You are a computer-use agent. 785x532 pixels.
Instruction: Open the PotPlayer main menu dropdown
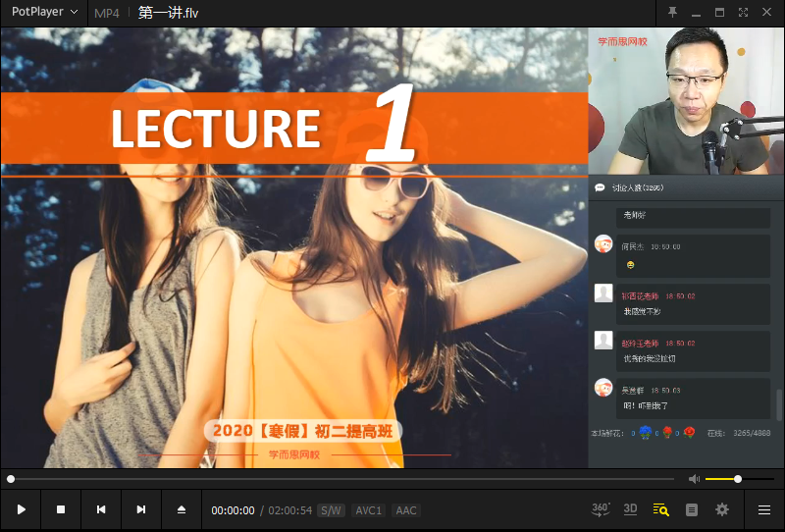coord(45,12)
